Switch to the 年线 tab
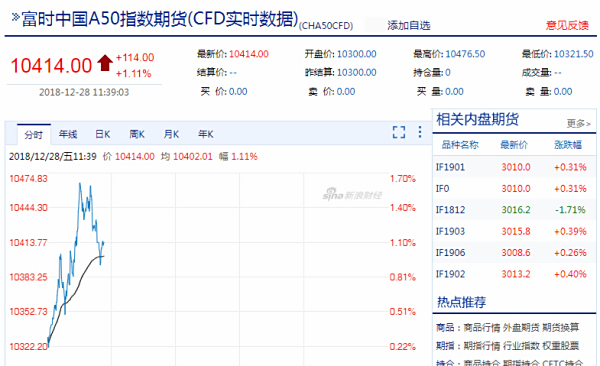The width and height of the screenshot is (600, 366). click(68, 134)
